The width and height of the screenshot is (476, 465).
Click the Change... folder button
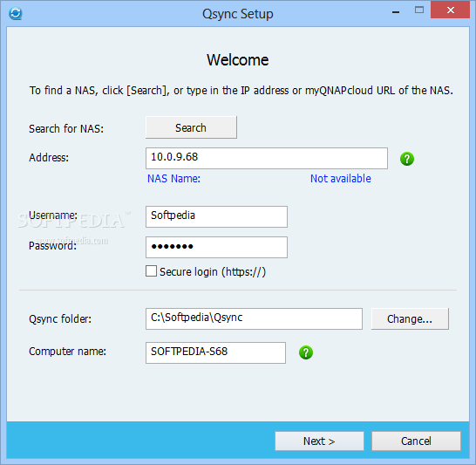410,318
